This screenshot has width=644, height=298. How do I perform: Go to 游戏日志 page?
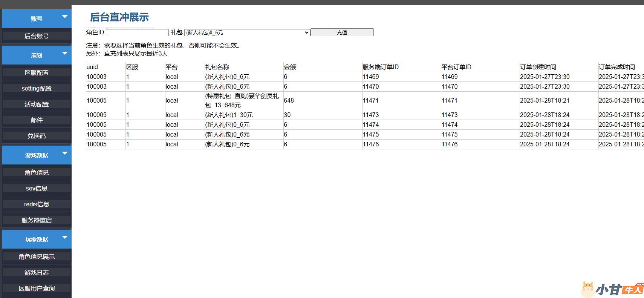pyautogui.click(x=37, y=273)
